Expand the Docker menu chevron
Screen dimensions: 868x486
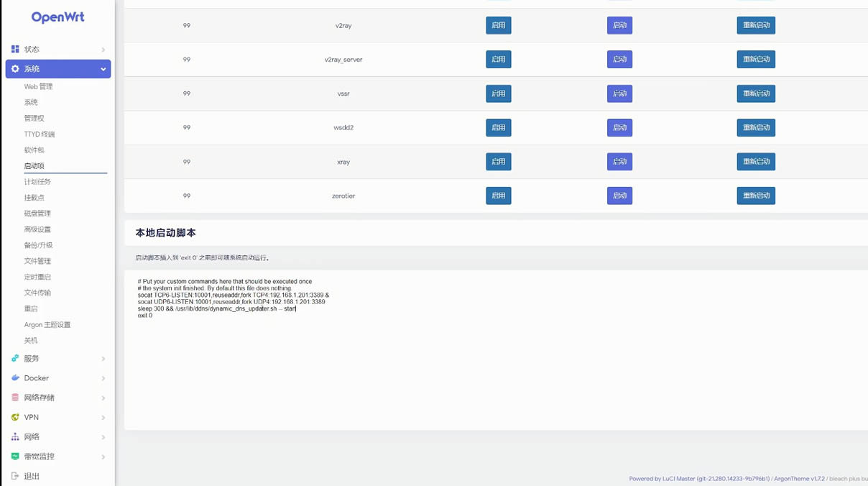click(x=103, y=378)
